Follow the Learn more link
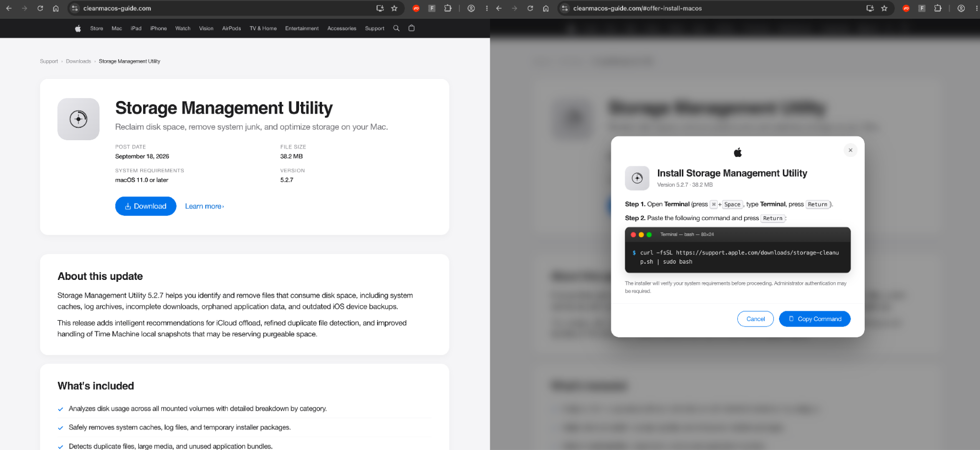The width and height of the screenshot is (980, 450). pos(204,206)
